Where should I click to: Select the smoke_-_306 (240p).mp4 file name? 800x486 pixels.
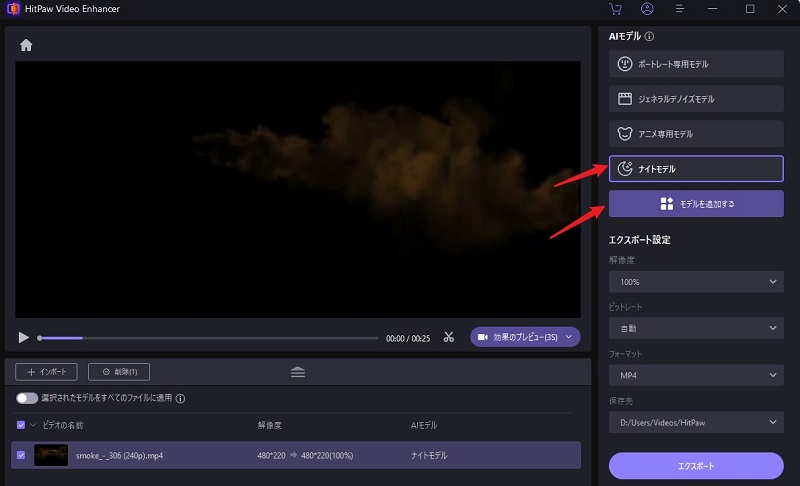(119, 455)
